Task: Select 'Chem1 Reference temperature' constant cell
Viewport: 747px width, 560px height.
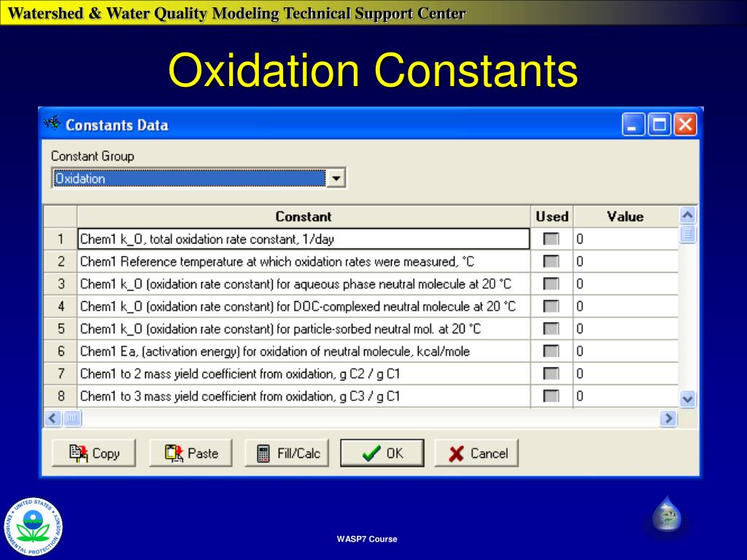Action: click(303, 261)
